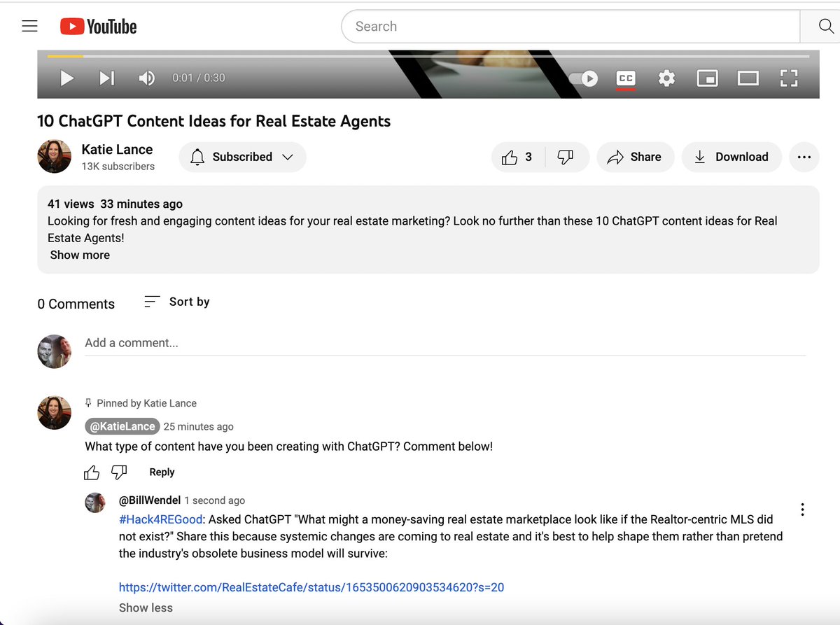
Task: Skip to next video
Action: (107, 78)
